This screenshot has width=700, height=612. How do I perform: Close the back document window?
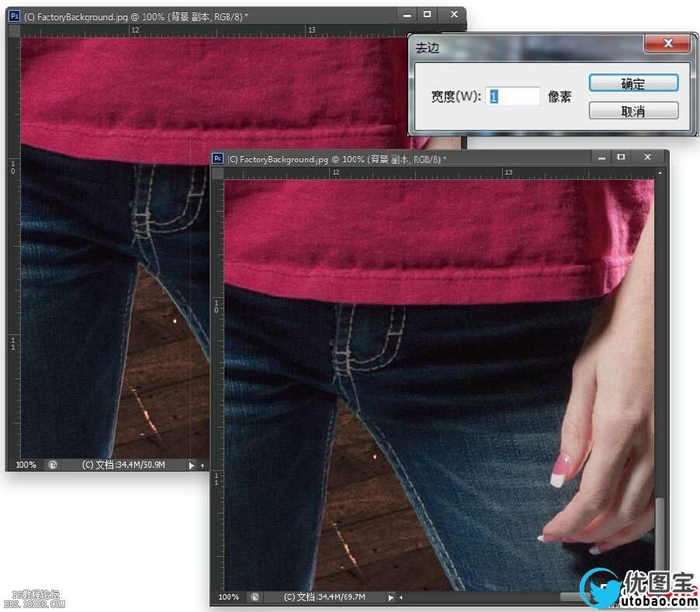click(454, 15)
